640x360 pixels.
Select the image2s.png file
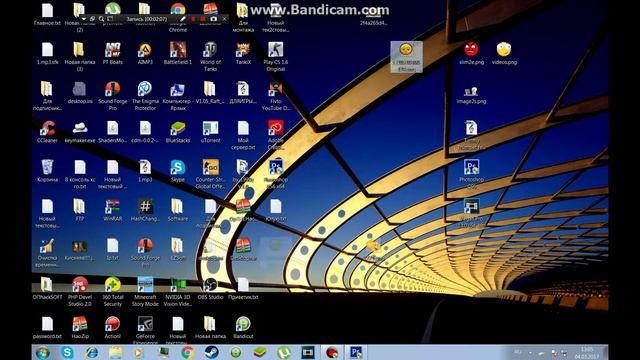[471, 94]
